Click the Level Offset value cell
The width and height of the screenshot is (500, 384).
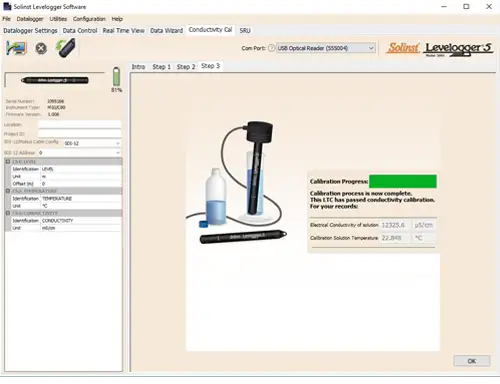81,184
